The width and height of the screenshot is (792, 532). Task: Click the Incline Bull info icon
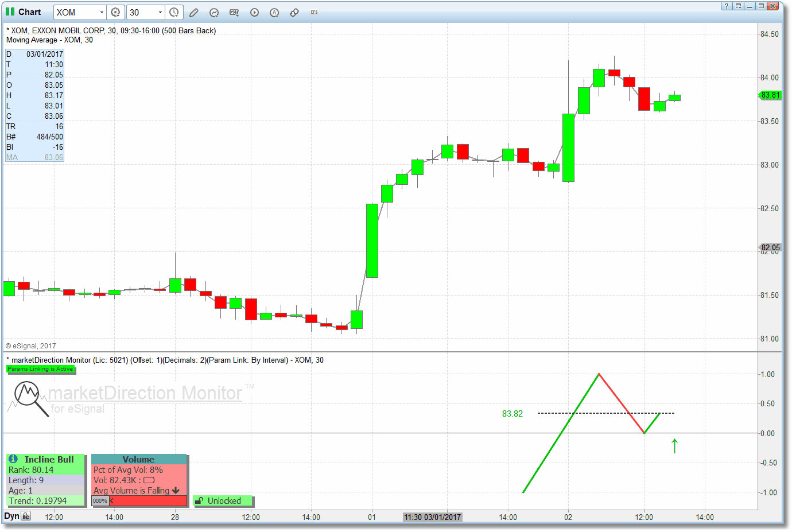click(x=13, y=459)
